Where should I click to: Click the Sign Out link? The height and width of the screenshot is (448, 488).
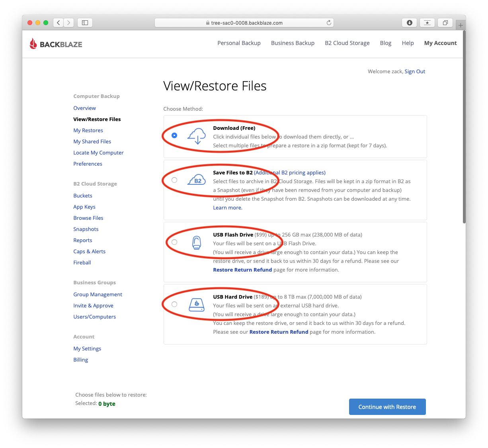pos(415,72)
